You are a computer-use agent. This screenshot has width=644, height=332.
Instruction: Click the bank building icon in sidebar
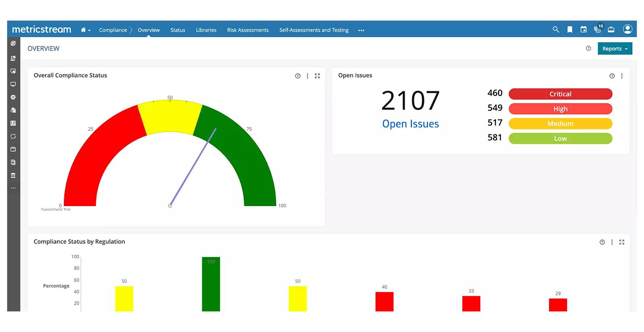click(13, 175)
